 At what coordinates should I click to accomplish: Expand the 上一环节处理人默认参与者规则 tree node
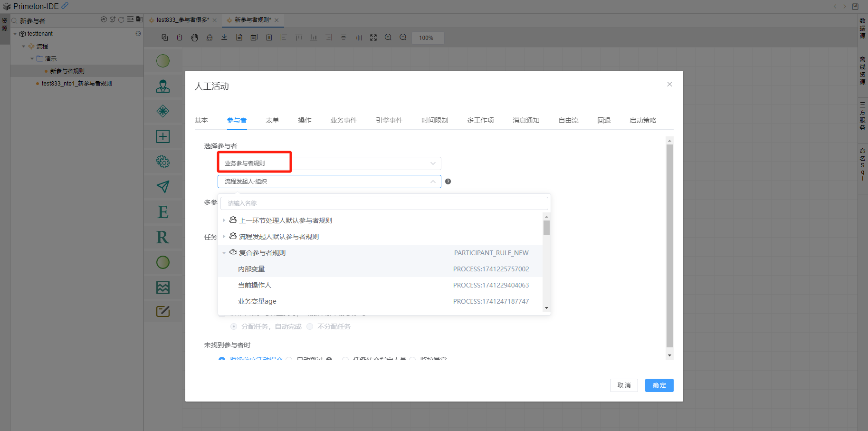[224, 220]
